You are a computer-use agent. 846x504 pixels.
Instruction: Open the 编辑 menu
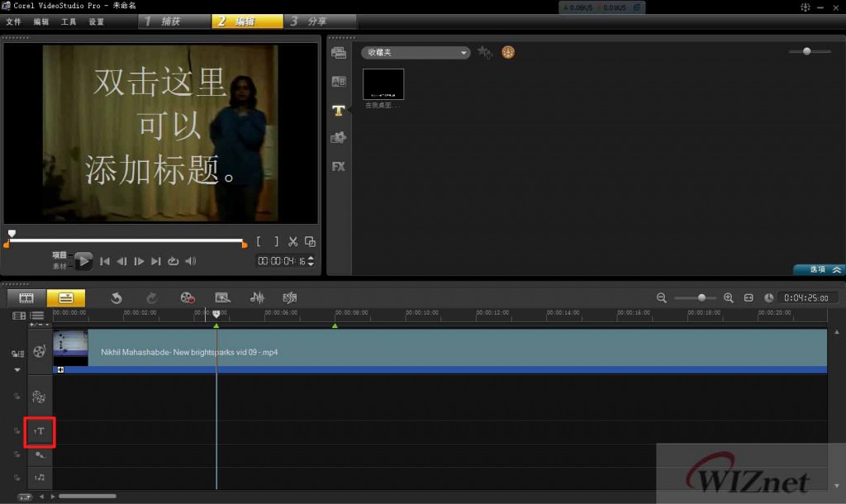41,21
